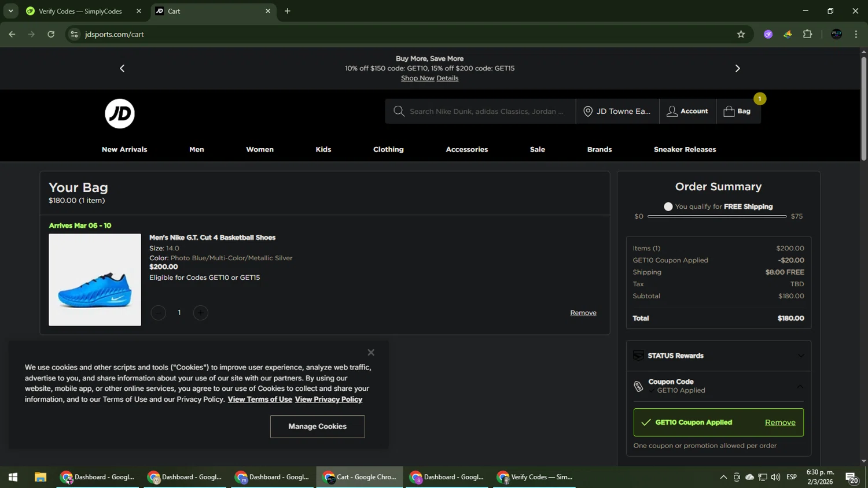This screenshot has width=868, height=488.
Task: Close the Cart tab
Action: 268,11
